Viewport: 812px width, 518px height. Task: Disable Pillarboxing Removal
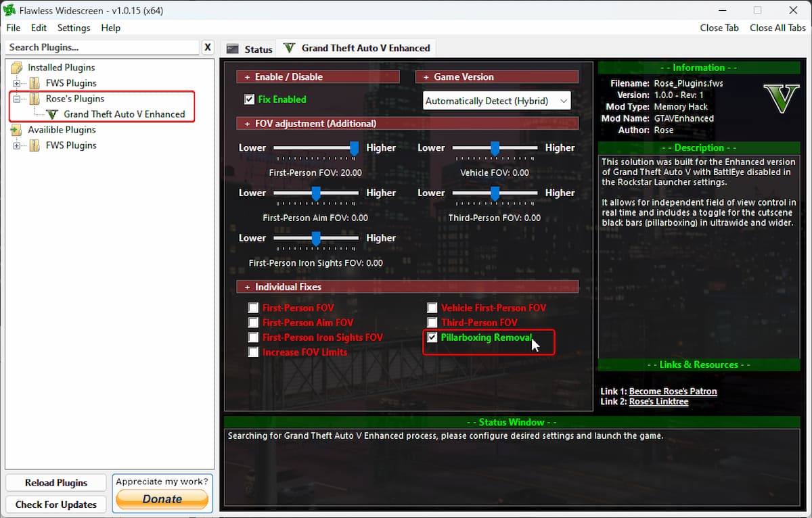(432, 337)
